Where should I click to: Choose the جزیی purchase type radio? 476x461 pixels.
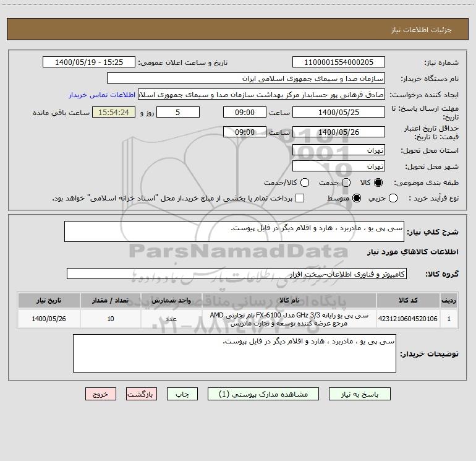click(x=393, y=198)
